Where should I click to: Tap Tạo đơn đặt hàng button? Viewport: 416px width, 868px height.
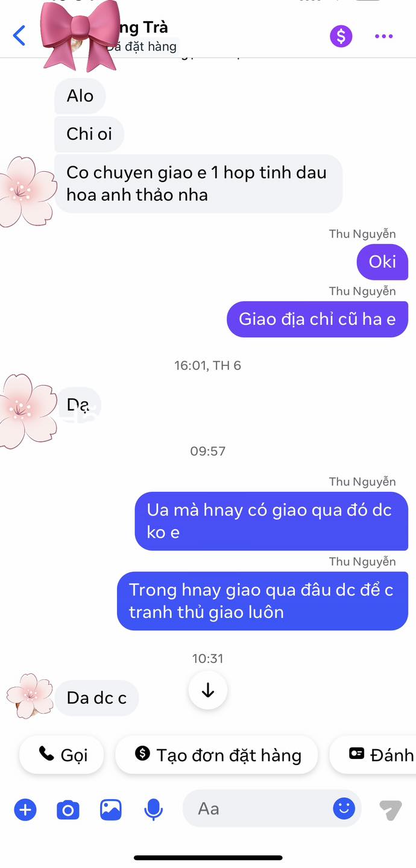click(216, 755)
